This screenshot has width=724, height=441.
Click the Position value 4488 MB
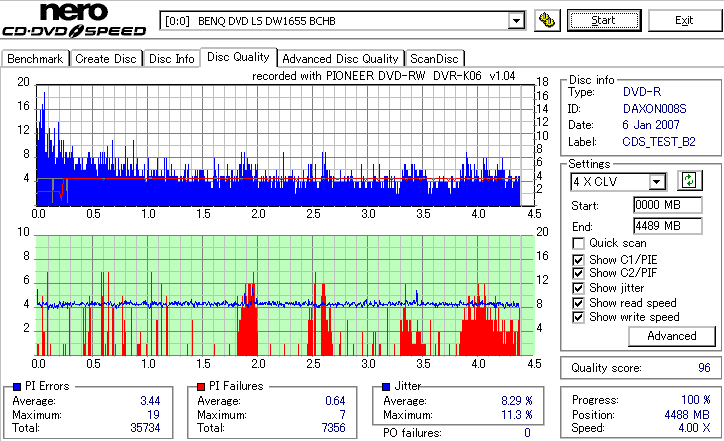tap(687, 414)
